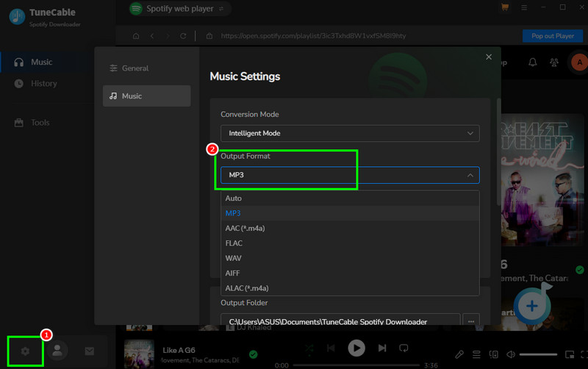588x369 pixels.
Task: Choose WAV output format
Action: tap(350, 259)
